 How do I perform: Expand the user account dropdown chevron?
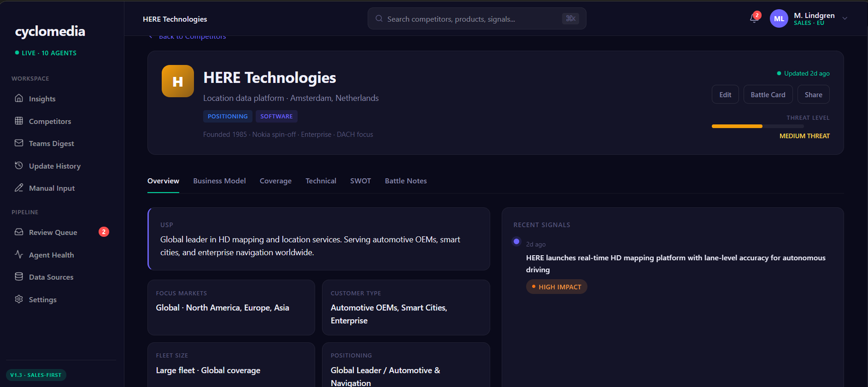point(845,18)
